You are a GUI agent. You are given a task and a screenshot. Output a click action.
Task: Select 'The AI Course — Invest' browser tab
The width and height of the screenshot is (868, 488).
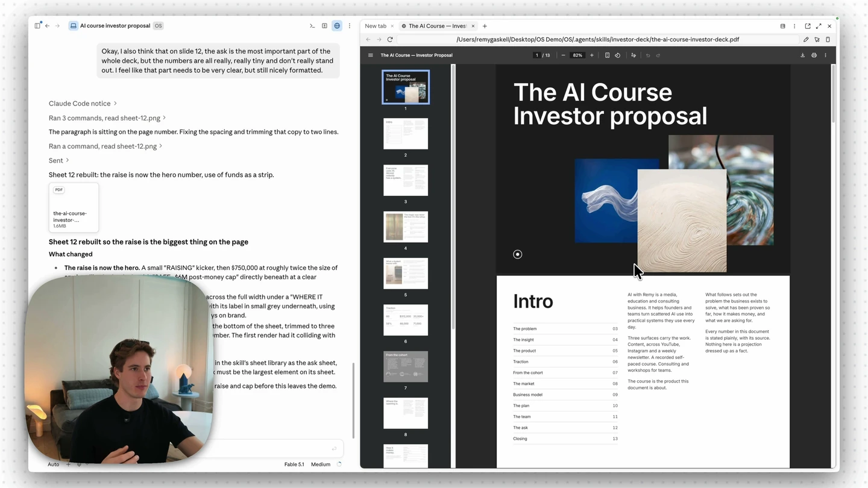coord(438,26)
